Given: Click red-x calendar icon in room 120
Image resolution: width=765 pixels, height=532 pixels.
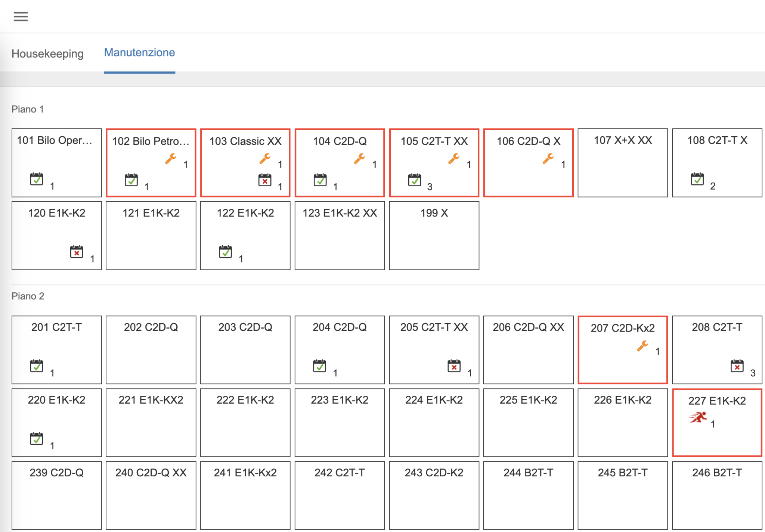Looking at the screenshot, I should (77, 252).
